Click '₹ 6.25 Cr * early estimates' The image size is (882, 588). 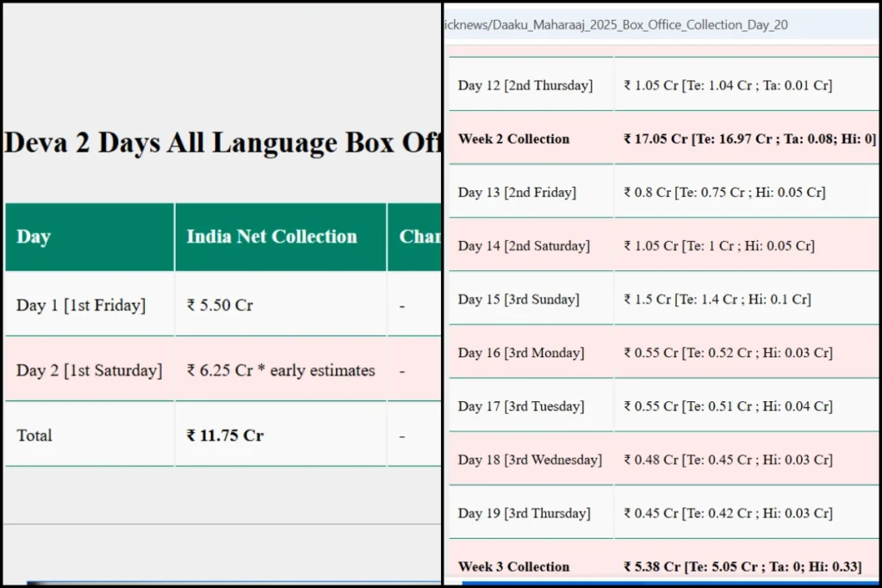281,370
